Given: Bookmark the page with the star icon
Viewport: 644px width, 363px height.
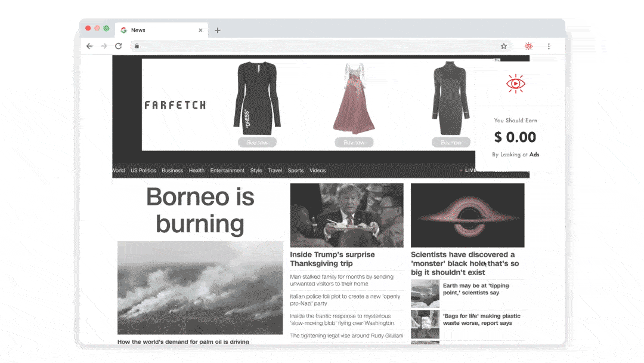Looking at the screenshot, I should pos(504,46).
